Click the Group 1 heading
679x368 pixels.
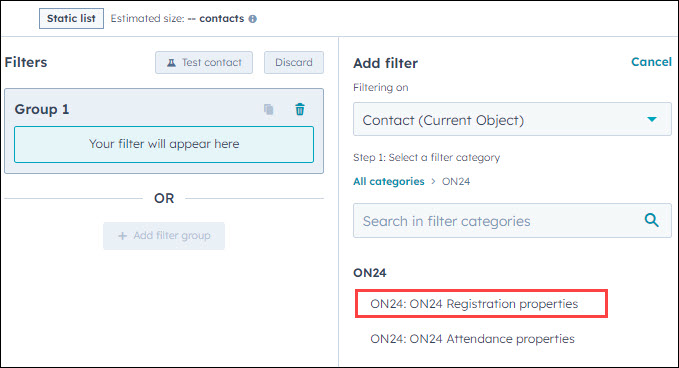pos(42,109)
